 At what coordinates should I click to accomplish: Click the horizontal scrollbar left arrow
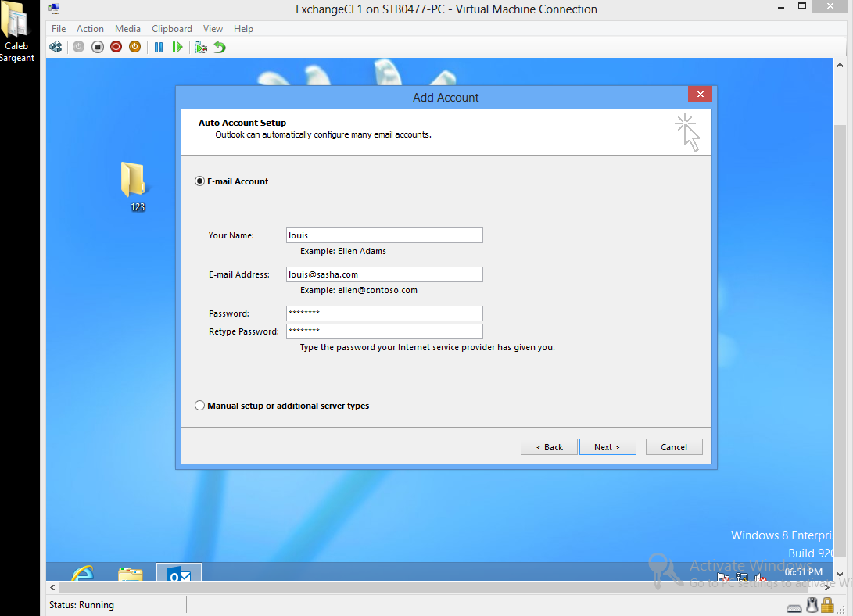tap(52, 587)
